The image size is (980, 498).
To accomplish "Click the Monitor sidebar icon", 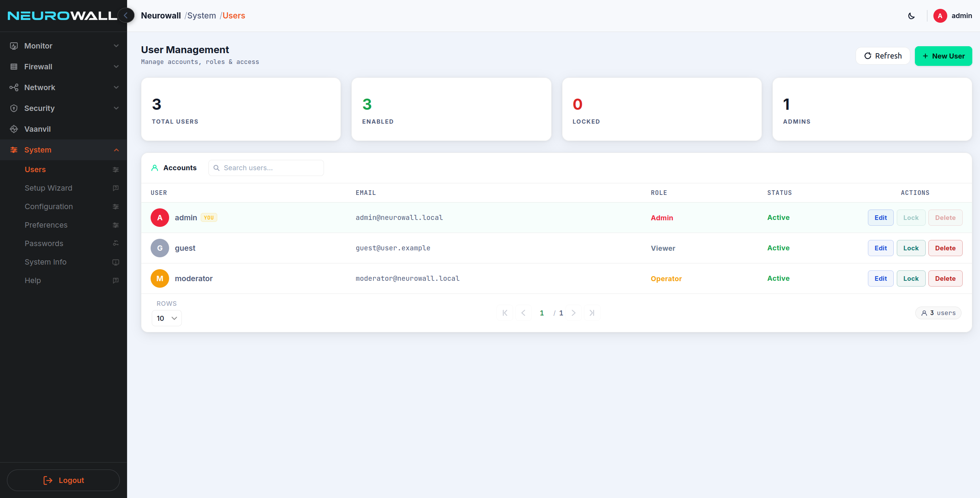I will pos(14,46).
